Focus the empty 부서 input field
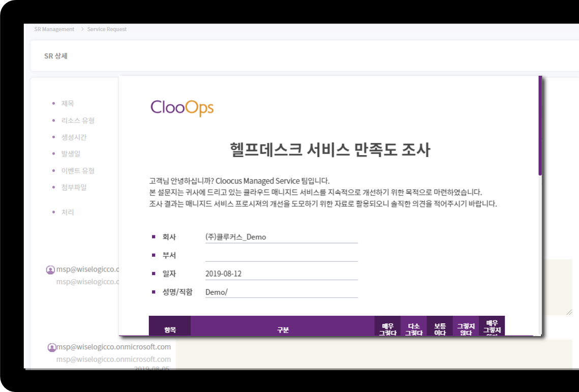Image resolution: width=579 pixels, height=392 pixels. (x=282, y=255)
